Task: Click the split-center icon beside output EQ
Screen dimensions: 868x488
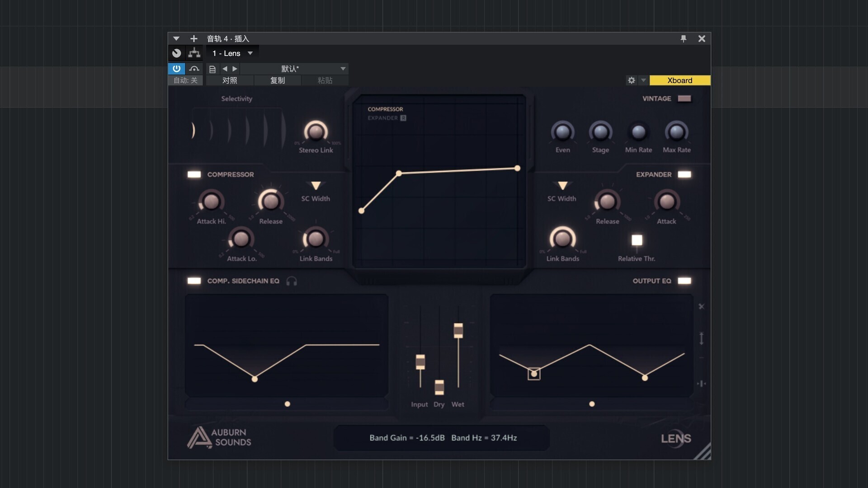Action: 701,384
